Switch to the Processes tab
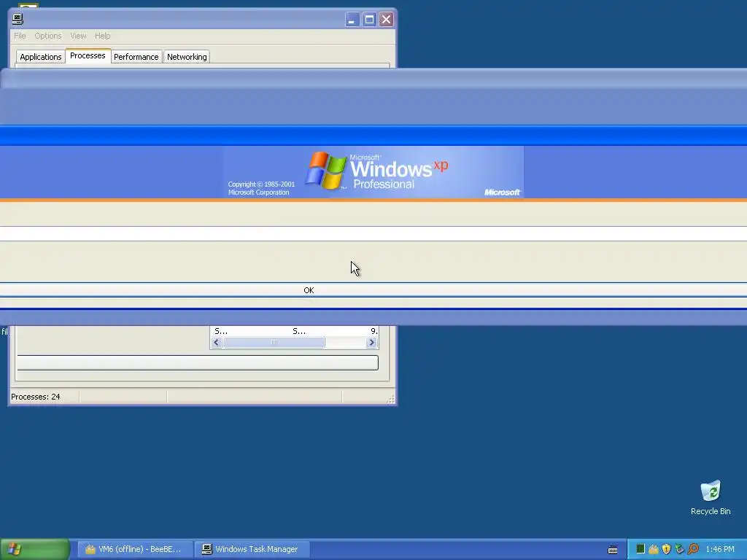 88,55
